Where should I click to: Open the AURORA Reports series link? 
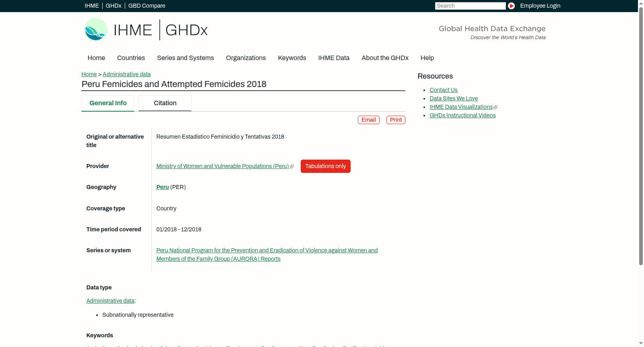267,255
